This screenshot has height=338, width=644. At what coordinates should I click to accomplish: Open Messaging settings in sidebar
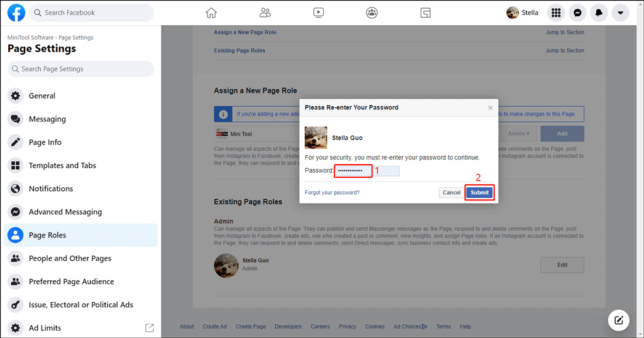tap(80, 119)
